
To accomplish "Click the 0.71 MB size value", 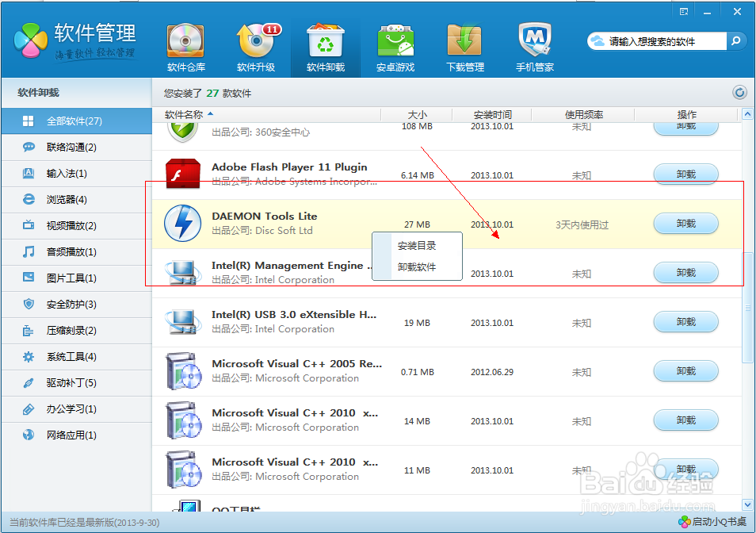I will [x=418, y=372].
